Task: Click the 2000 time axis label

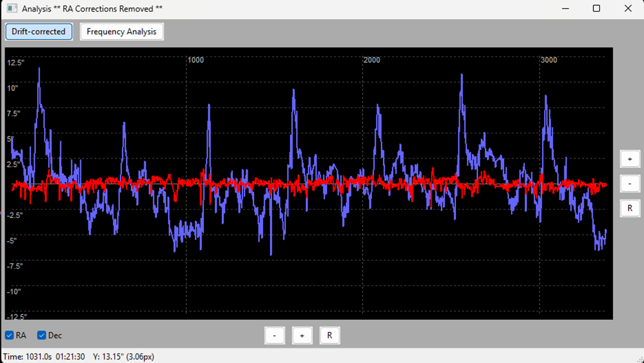Action: pos(371,60)
